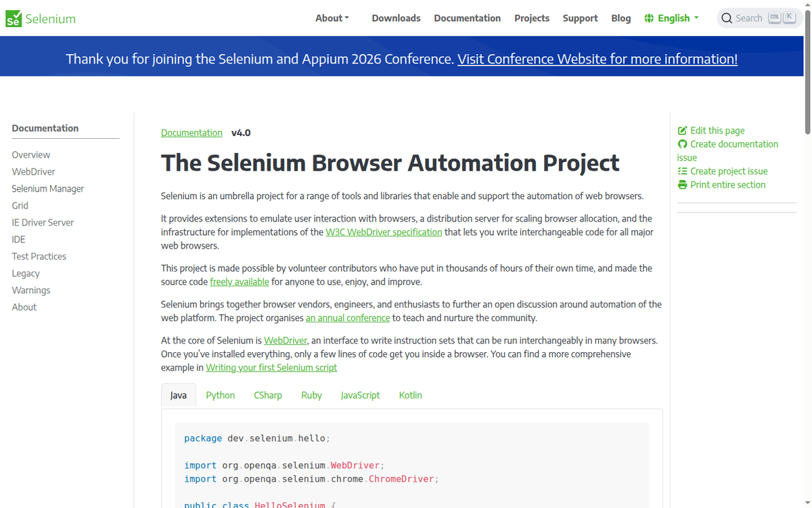Switch to the CSharp code tab

(x=268, y=395)
